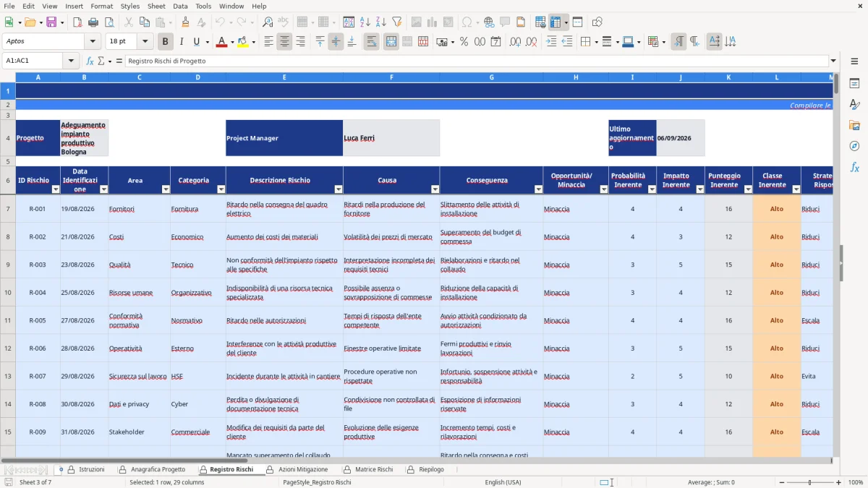Screen dimensions: 868x488
Task: Open the sidebar Navigator panel
Action: (x=854, y=146)
